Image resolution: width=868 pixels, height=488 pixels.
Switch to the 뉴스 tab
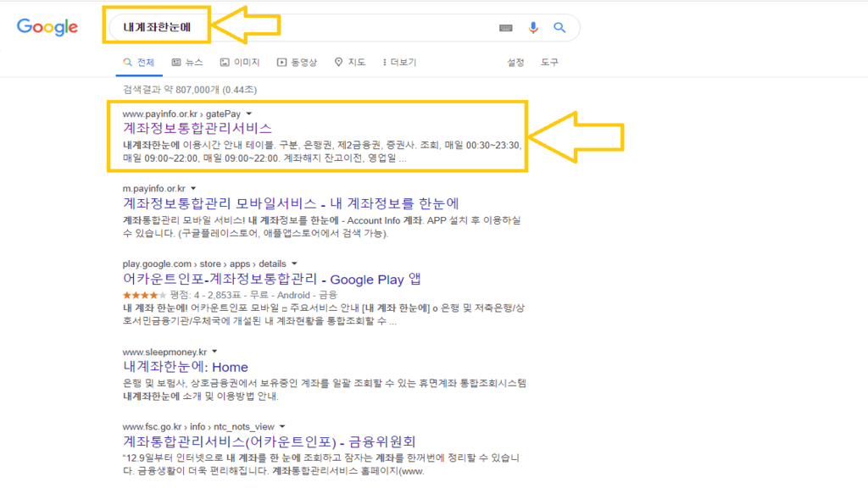coord(187,63)
